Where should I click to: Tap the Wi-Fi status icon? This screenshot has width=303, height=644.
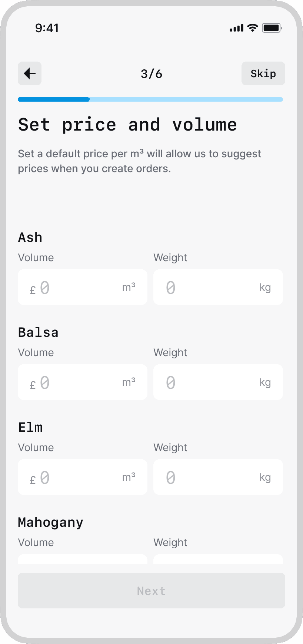click(253, 28)
